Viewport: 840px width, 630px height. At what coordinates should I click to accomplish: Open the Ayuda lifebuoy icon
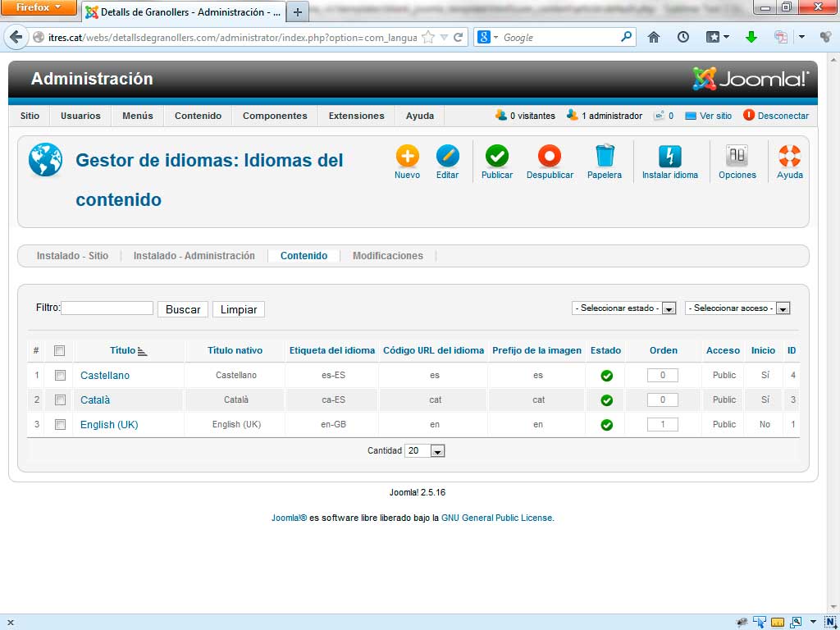[790, 156]
